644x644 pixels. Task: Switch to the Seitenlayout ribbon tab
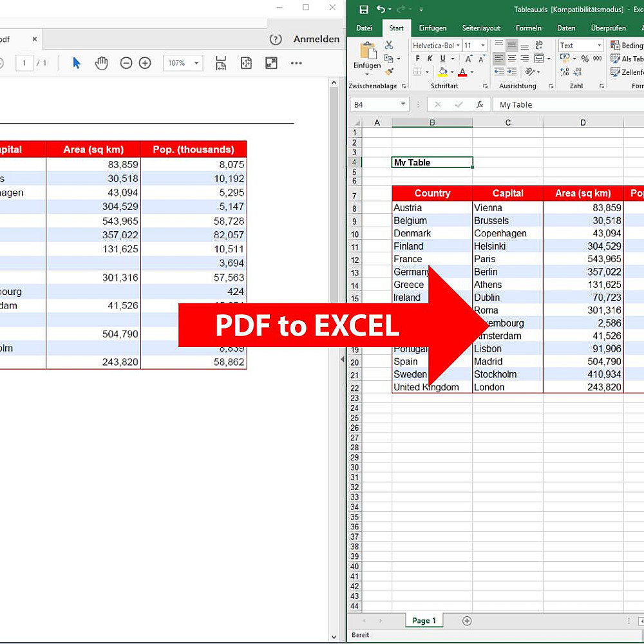coord(481,28)
